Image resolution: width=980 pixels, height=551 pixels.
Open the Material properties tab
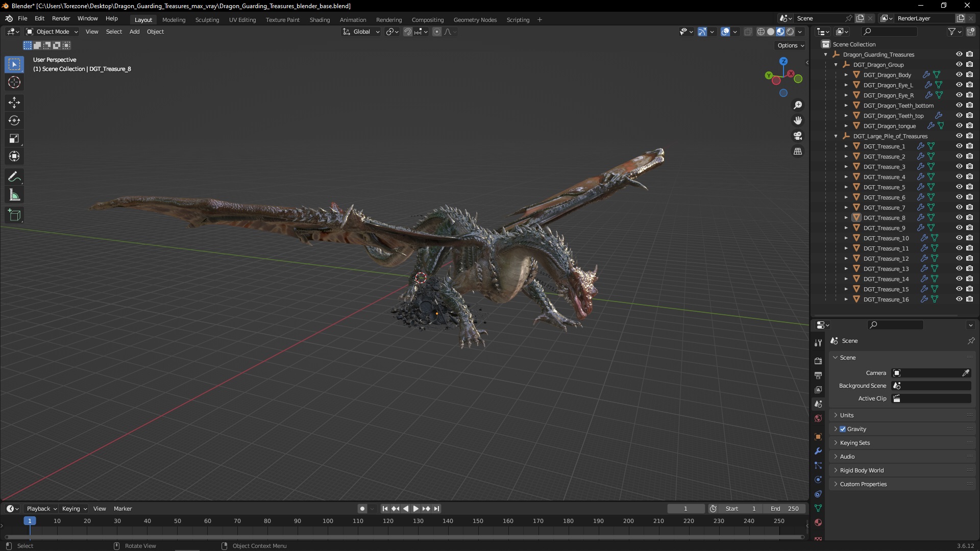pyautogui.click(x=818, y=522)
